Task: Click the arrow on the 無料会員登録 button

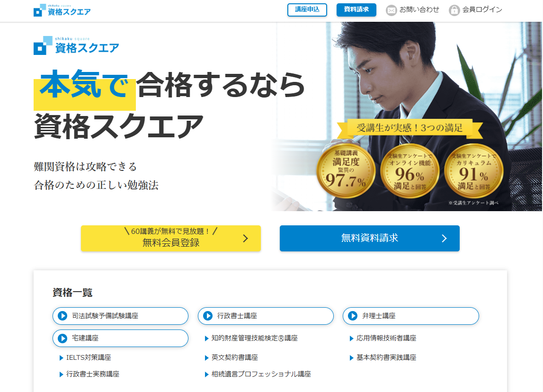Action: 246,238
